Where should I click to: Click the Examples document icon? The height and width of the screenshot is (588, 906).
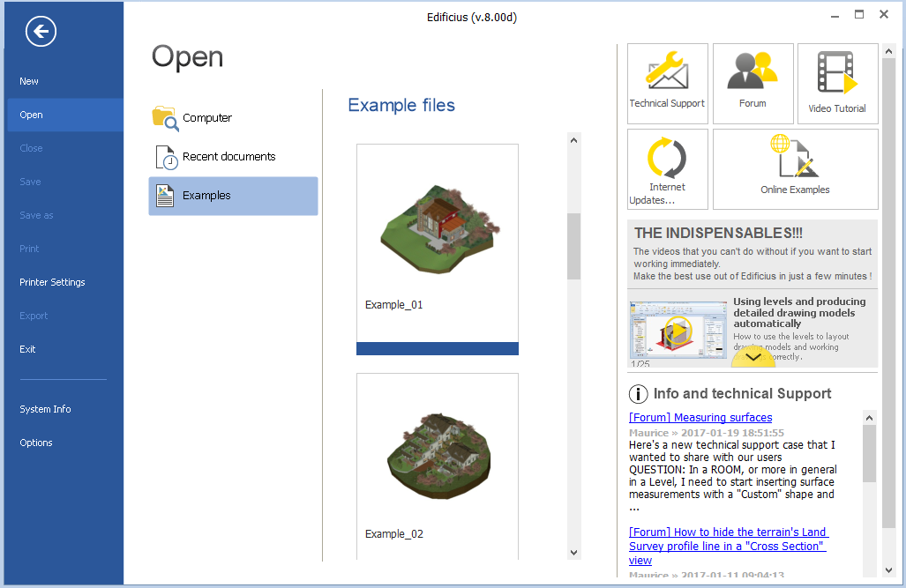(x=165, y=196)
